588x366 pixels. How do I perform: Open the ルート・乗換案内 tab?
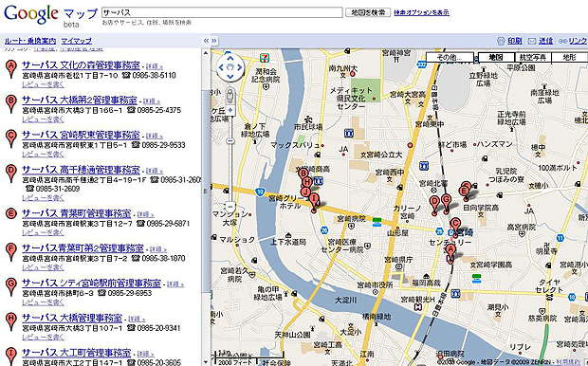(30, 41)
